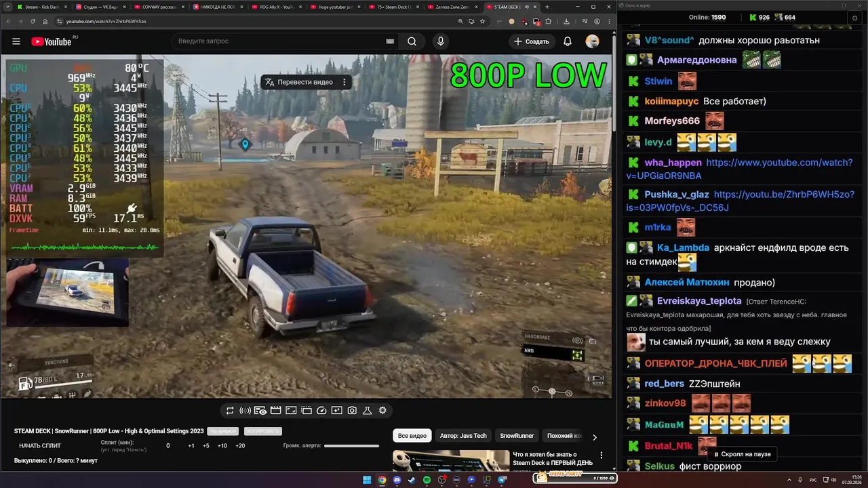Click username Армагеддоновна in chat

tap(696, 60)
